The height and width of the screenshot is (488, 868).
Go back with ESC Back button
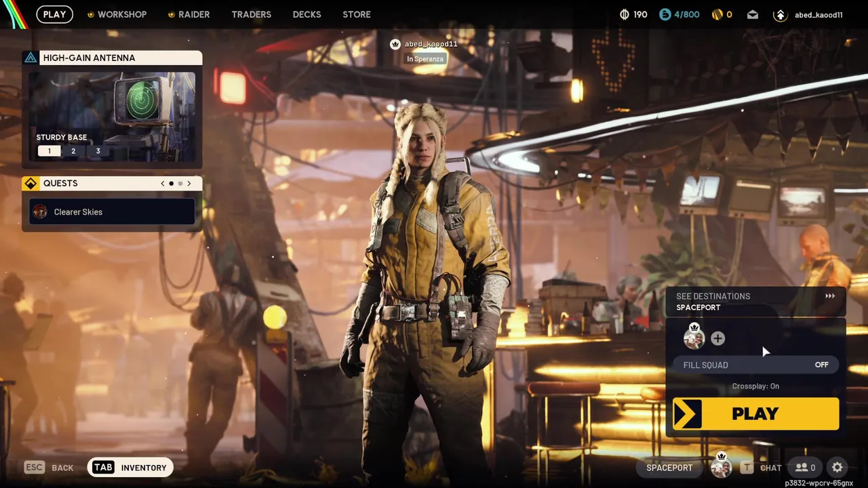[49, 468]
